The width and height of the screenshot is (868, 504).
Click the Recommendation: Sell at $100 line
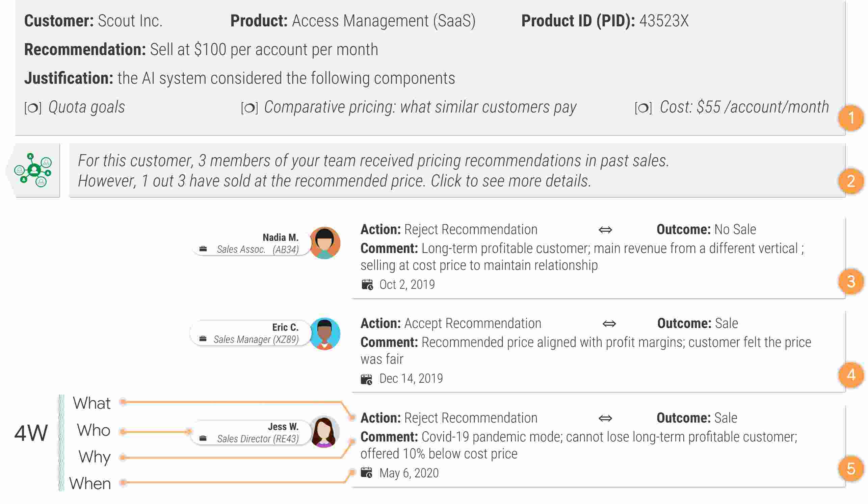coord(201,50)
